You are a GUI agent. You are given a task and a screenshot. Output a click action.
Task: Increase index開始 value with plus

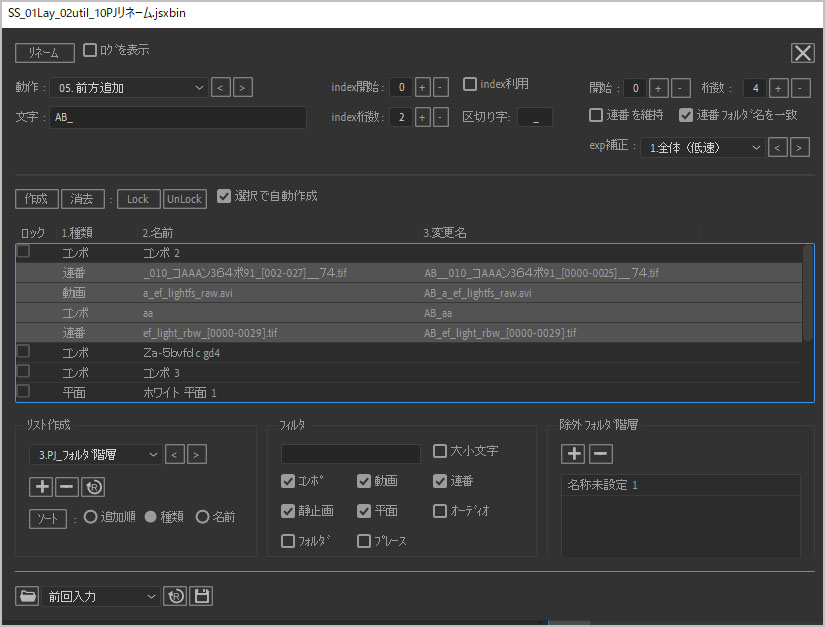(422, 87)
